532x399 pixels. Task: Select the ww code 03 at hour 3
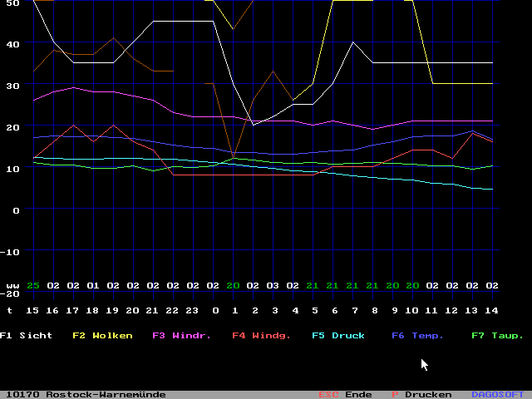pos(273,286)
